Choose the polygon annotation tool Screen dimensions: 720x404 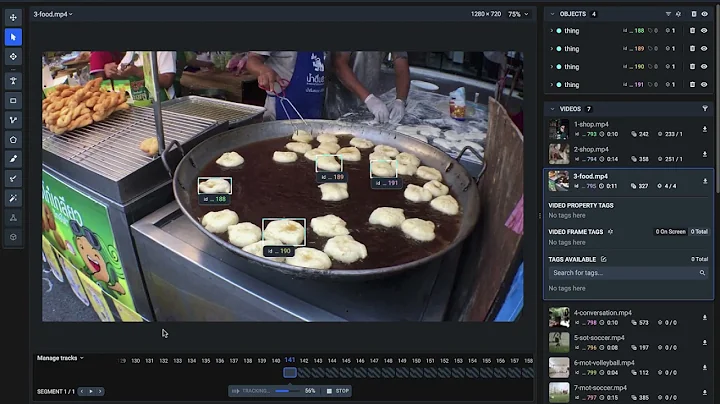[x=13, y=140]
